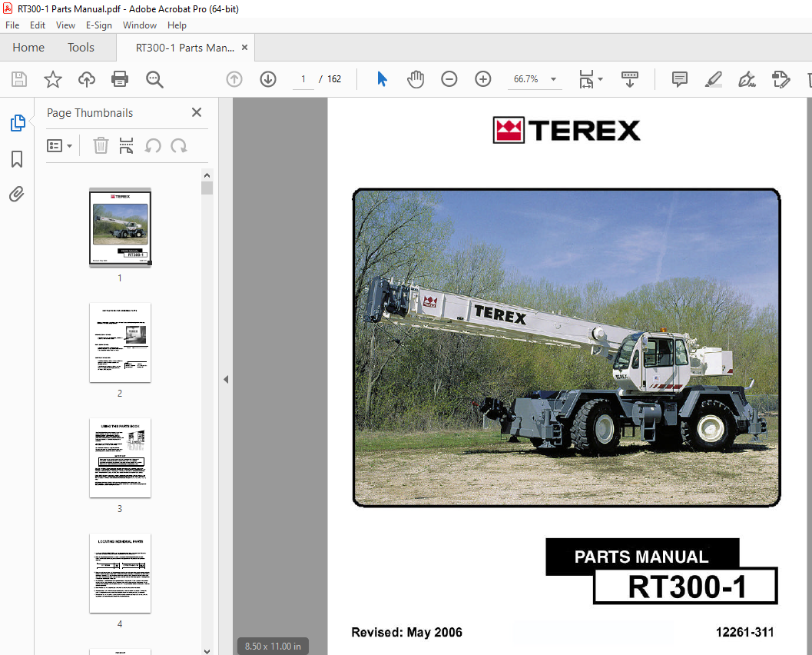Delete the selected page thumbnail
Screen dimensions: 812x655
pos(101,145)
